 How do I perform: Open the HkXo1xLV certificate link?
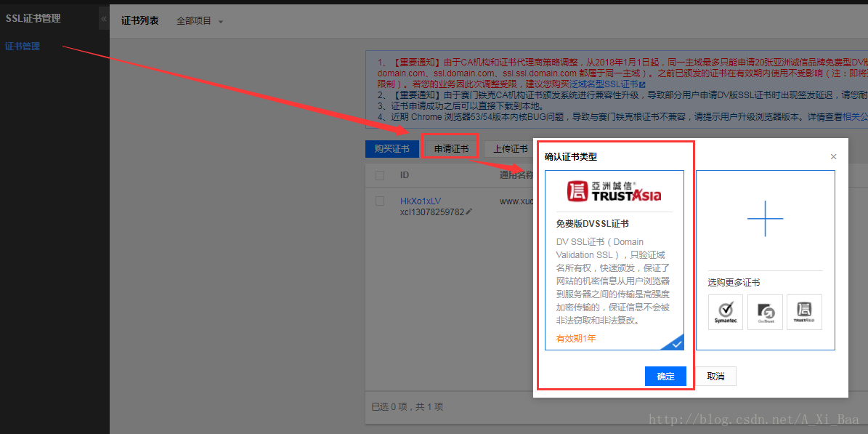click(421, 201)
